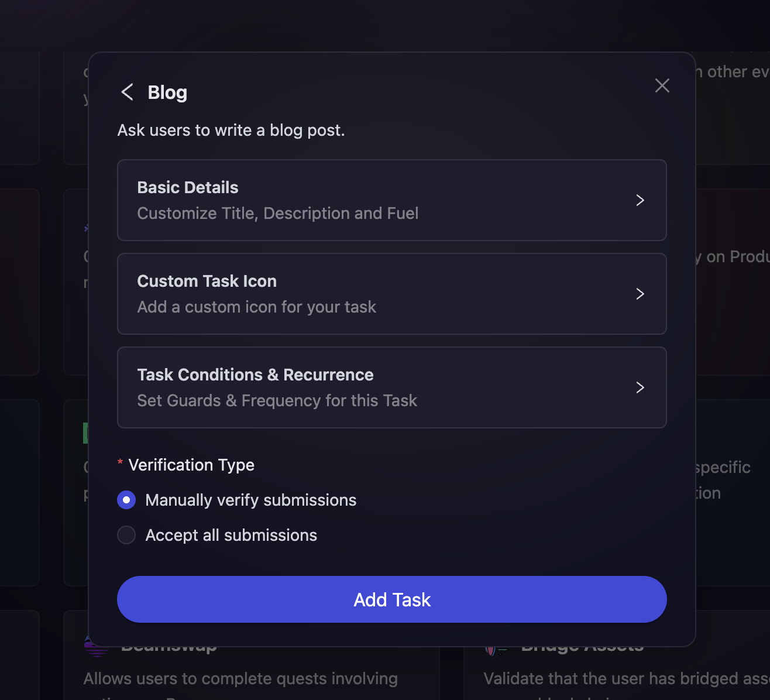Screen dimensions: 770x700
Task: Click the 'Accept all submissions' label text
Action: (x=231, y=535)
